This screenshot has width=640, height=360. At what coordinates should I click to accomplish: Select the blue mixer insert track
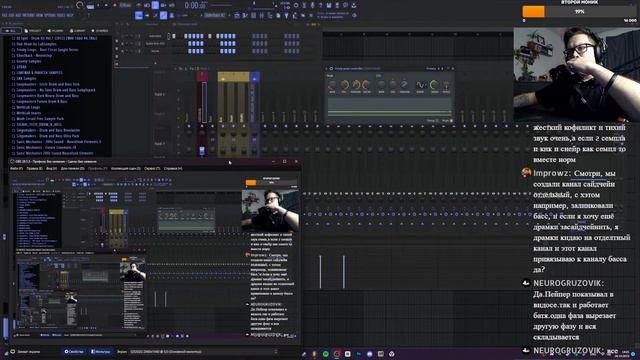254,114
